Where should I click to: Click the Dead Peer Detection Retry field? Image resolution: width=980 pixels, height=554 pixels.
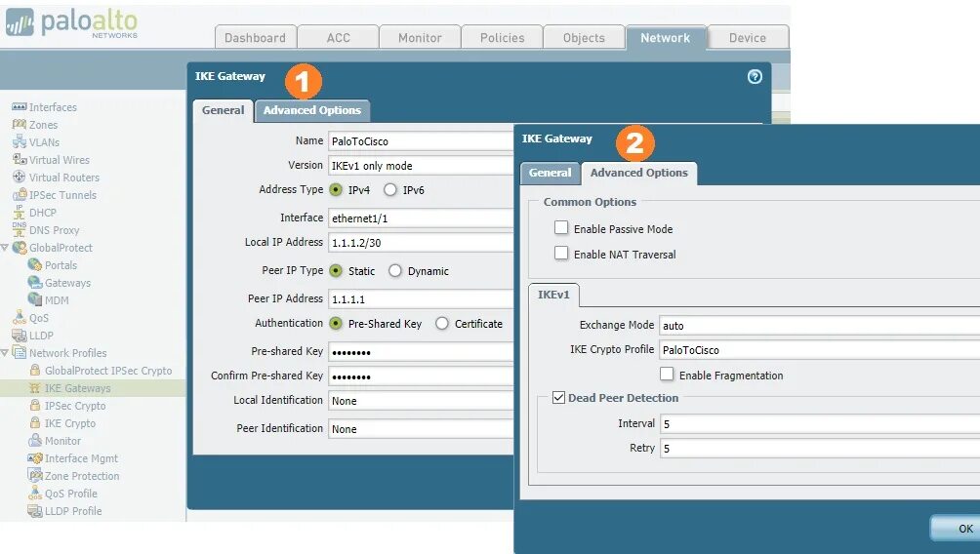coord(819,448)
